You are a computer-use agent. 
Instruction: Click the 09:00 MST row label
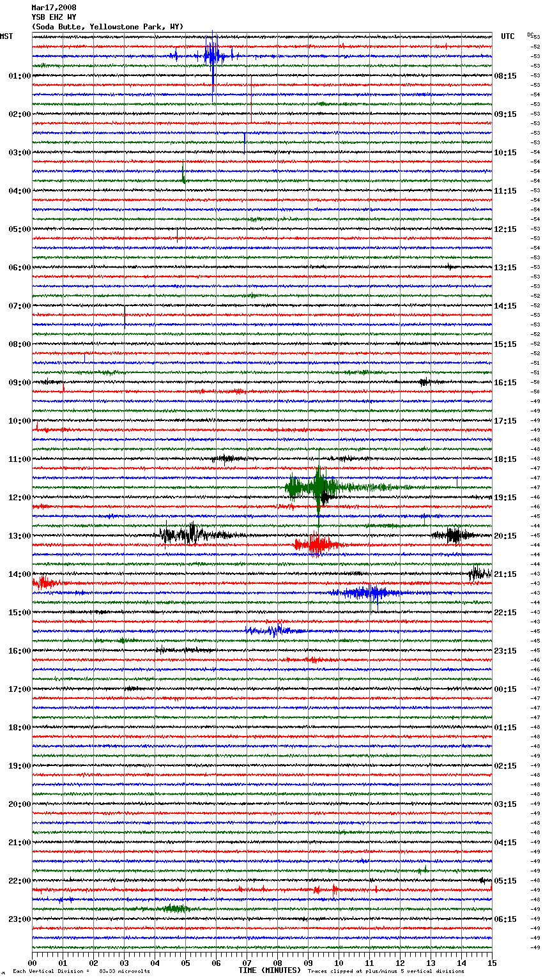(20, 383)
